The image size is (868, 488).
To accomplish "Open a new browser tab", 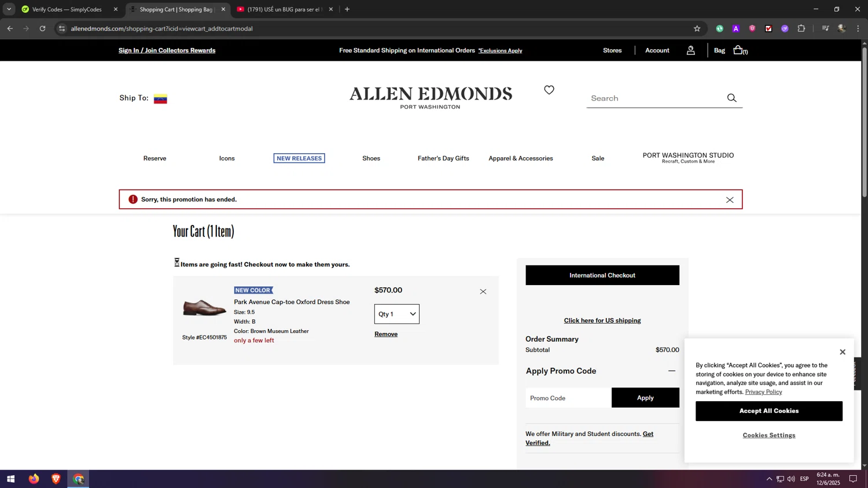I will pos(347,9).
